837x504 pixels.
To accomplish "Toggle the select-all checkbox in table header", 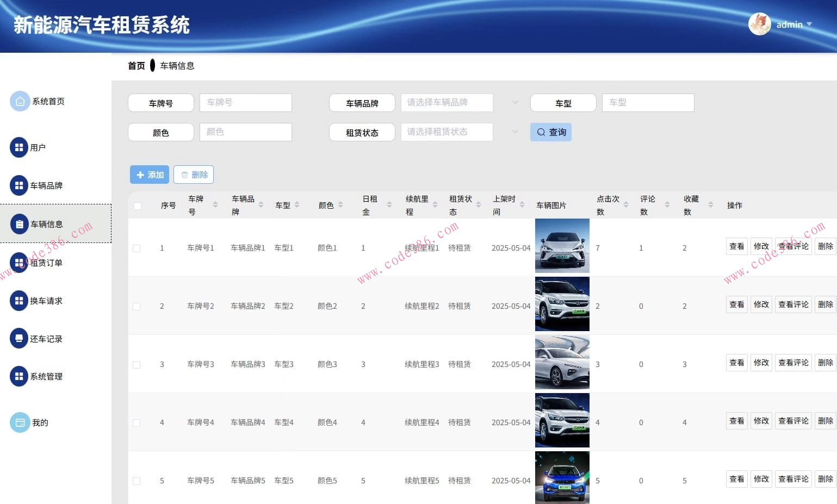I will (137, 206).
